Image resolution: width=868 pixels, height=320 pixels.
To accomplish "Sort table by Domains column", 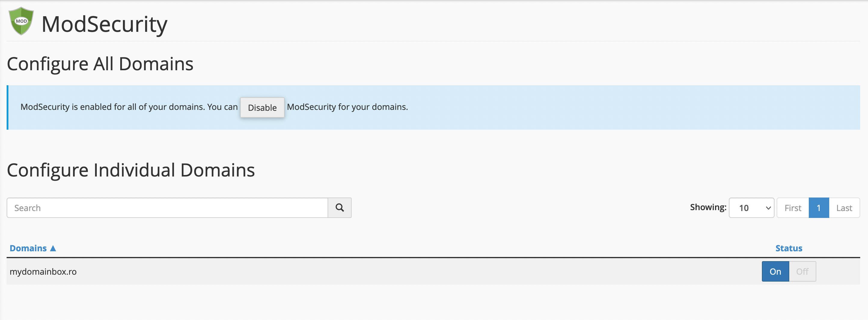I will point(28,248).
